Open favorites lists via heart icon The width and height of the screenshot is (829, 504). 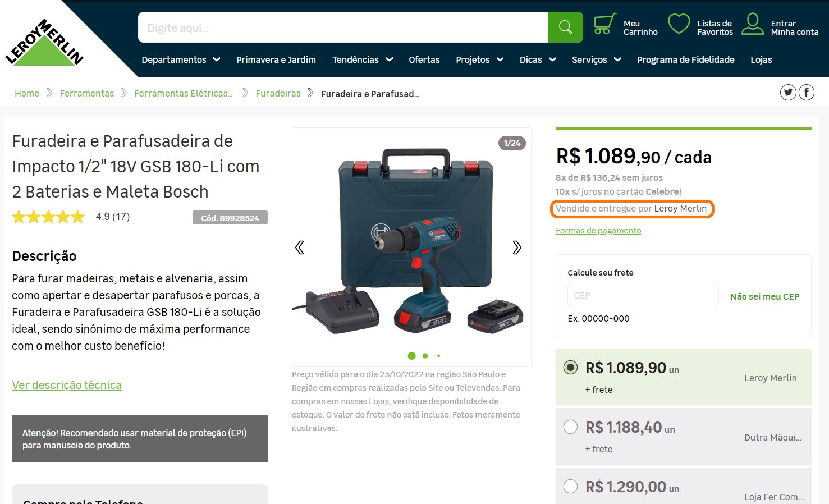coord(679,24)
